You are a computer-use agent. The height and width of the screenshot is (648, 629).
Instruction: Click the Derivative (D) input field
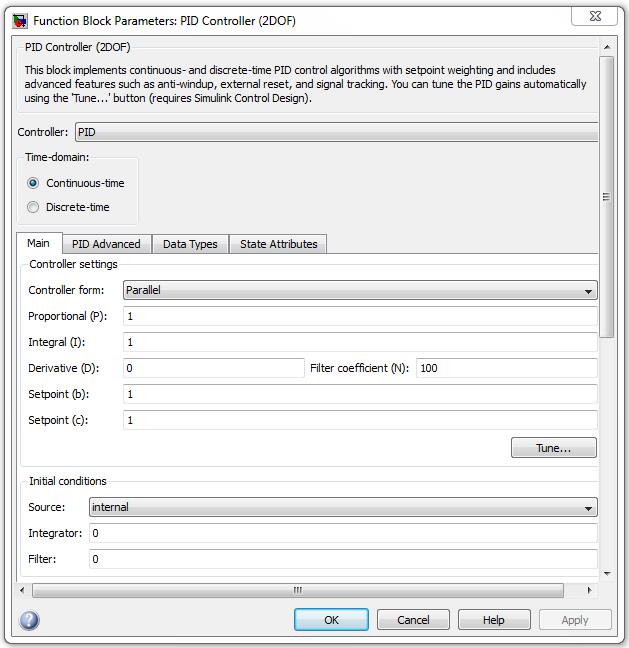(214, 368)
